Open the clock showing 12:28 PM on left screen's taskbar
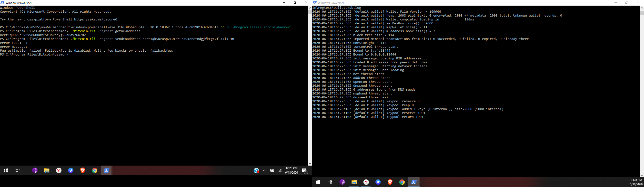The image size is (644, 187). coord(292,170)
